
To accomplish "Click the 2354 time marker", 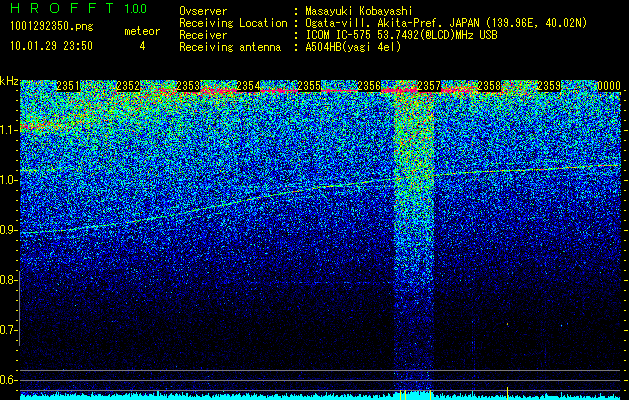I will point(248,86).
